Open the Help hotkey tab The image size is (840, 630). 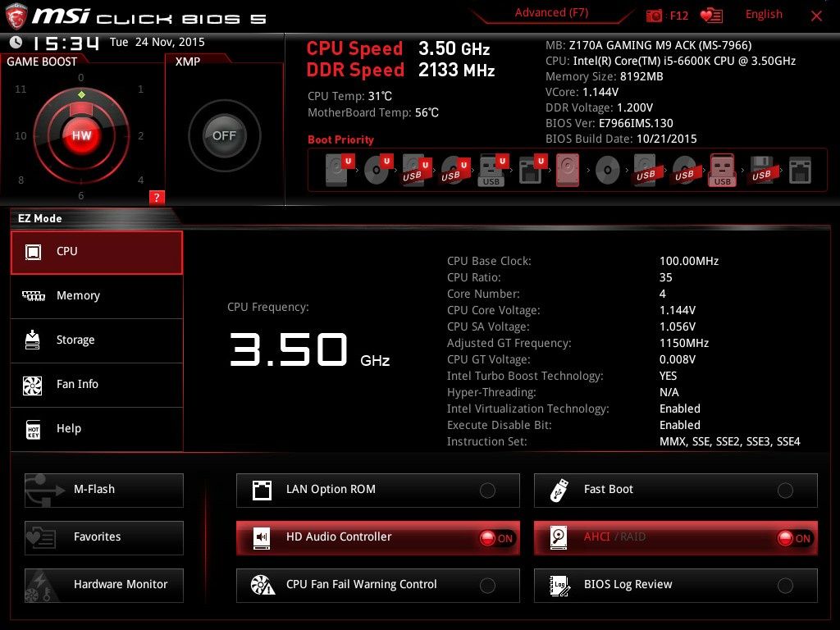(x=97, y=429)
